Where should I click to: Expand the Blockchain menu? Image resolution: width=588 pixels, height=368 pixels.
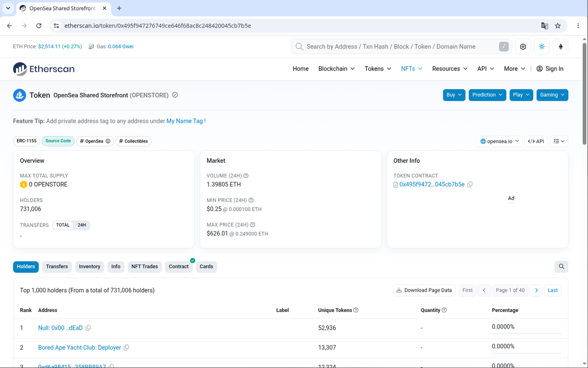(337, 69)
